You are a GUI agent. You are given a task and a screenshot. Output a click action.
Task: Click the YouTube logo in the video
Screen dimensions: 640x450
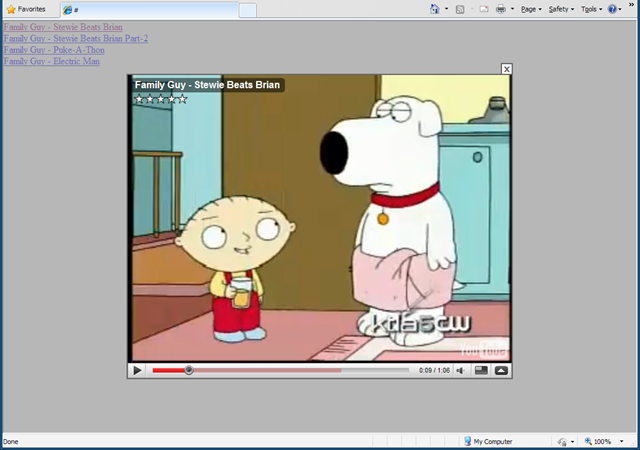pyautogui.click(x=484, y=350)
